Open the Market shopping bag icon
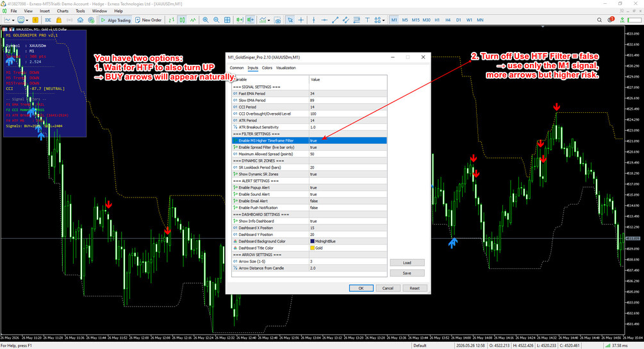 coord(59,20)
